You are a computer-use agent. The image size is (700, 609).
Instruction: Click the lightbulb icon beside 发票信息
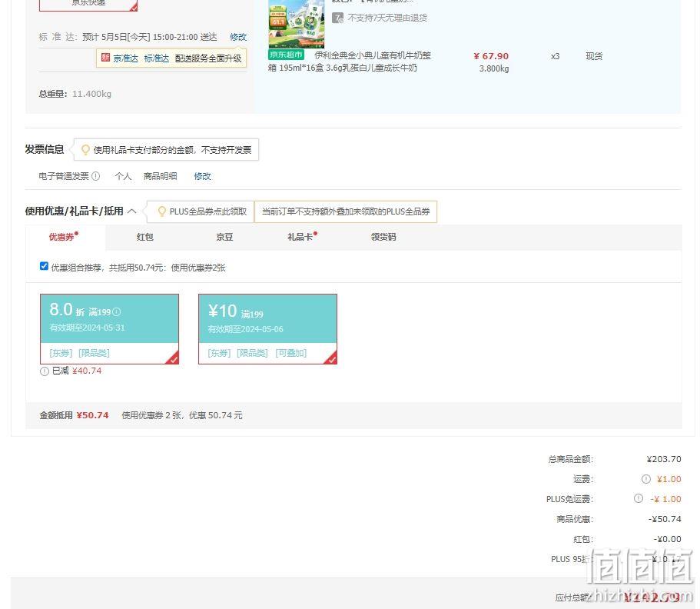pyautogui.click(x=85, y=150)
